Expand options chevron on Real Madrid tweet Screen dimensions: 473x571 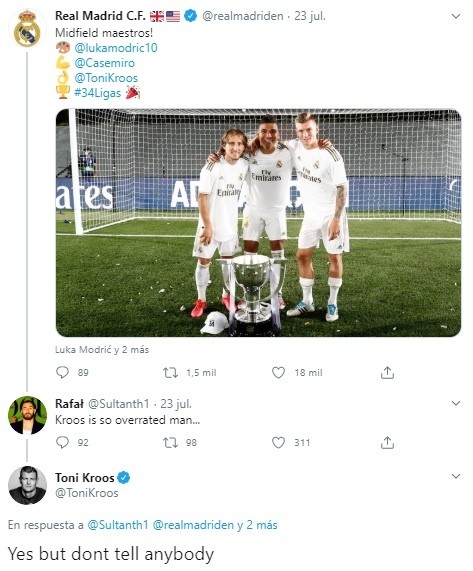tap(456, 16)
